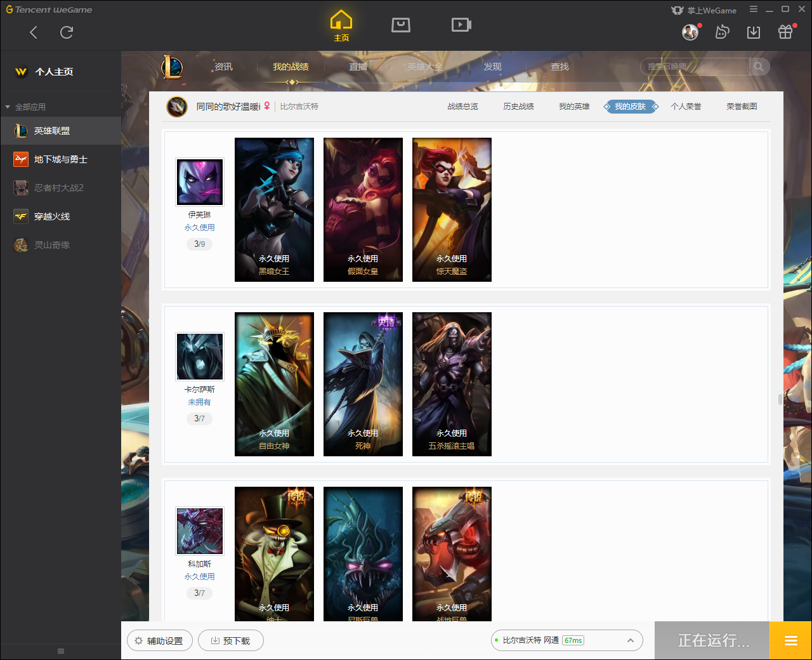Open the WeGame main menu hamburger icon
This screenshot has width=812, height=660.
click(754, 10)
